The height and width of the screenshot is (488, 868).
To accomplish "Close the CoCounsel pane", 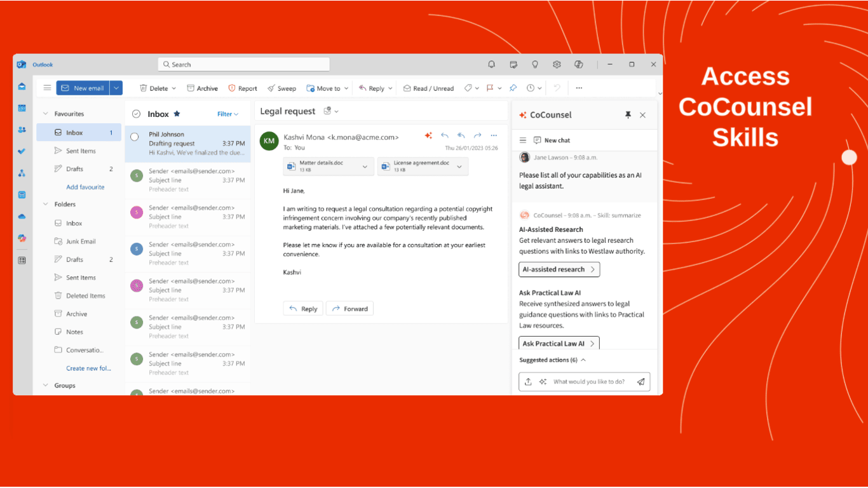I will pyautogui.click(x=642, y=115).
